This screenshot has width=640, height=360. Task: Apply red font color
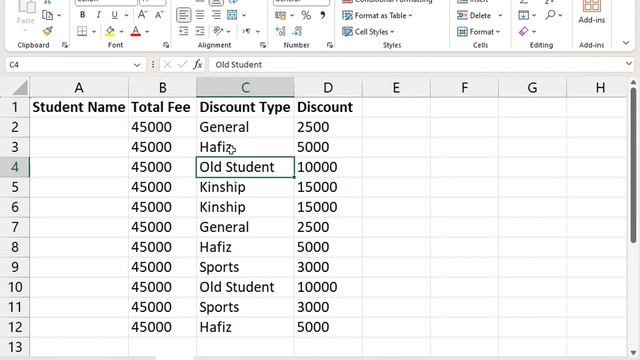tap(136, 31)
